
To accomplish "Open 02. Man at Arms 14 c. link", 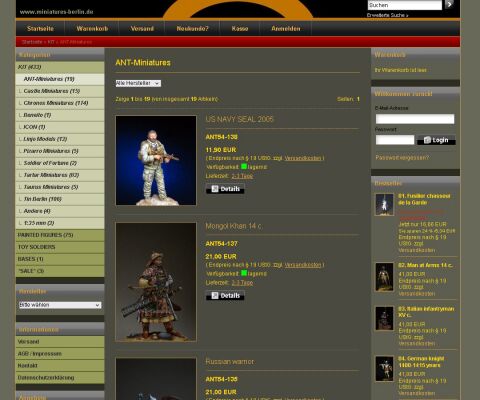I will tap(425, 265).
